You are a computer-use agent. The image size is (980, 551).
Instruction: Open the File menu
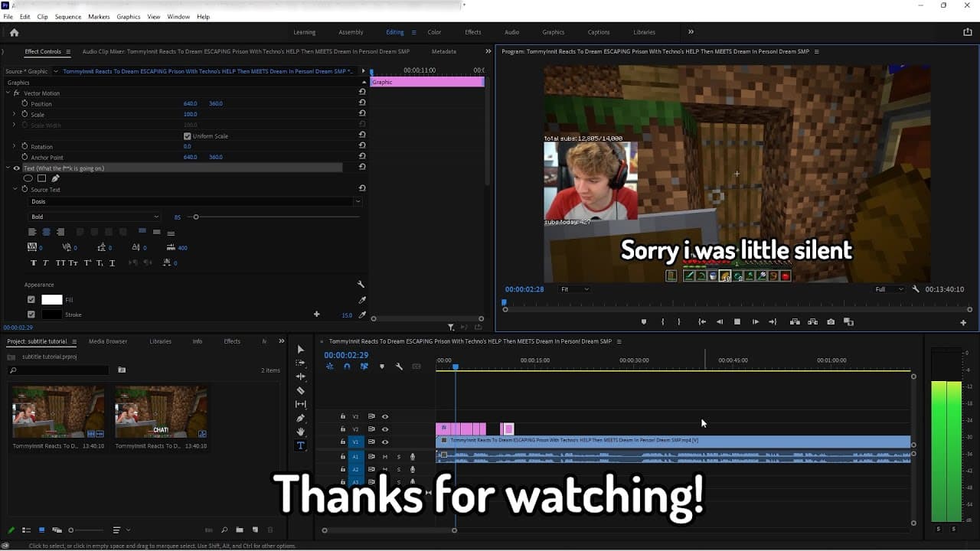(x=8, y=17)
